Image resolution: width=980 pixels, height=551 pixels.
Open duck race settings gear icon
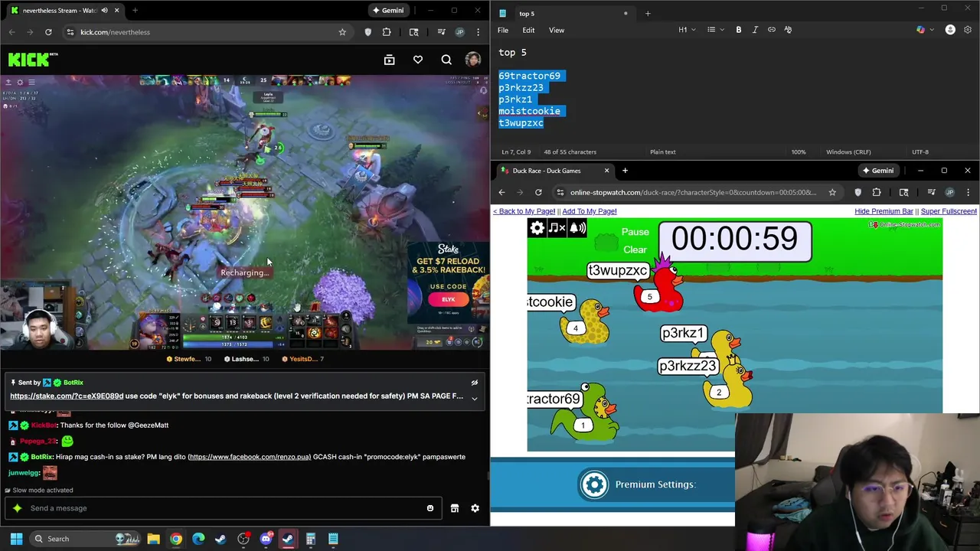[x=537, y=228]
